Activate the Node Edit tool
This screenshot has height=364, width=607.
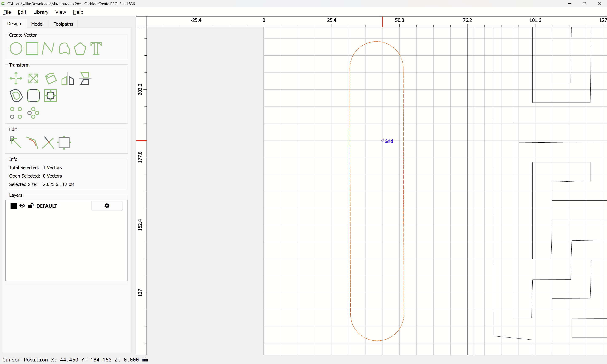[x=15, y=143]
